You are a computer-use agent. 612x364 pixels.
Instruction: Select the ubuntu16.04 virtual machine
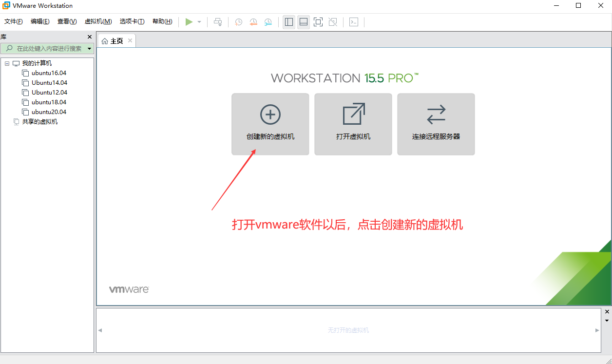49,73
